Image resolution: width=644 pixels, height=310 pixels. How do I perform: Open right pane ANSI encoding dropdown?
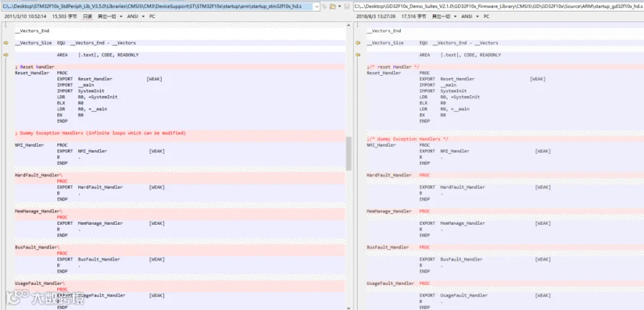pyautogui.click(x=470, y=16)
